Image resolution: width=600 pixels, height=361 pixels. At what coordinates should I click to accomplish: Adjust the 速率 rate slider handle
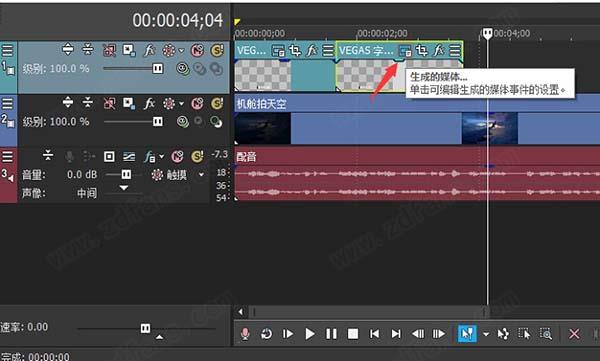tap(145, 328)
